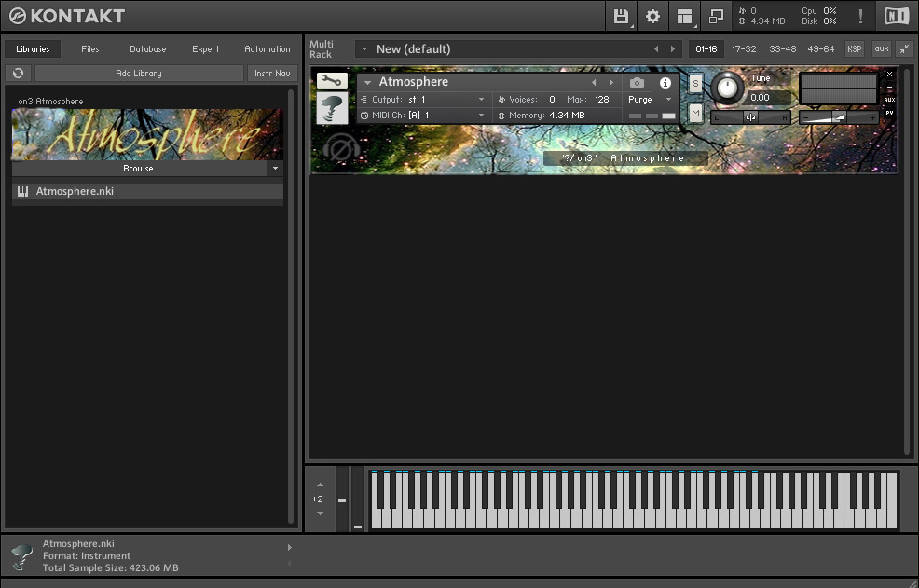Image resolution: width=919 pixels, height=588 pixels.
Task: Click the instrument output level meter
Action: coord(838,89)
